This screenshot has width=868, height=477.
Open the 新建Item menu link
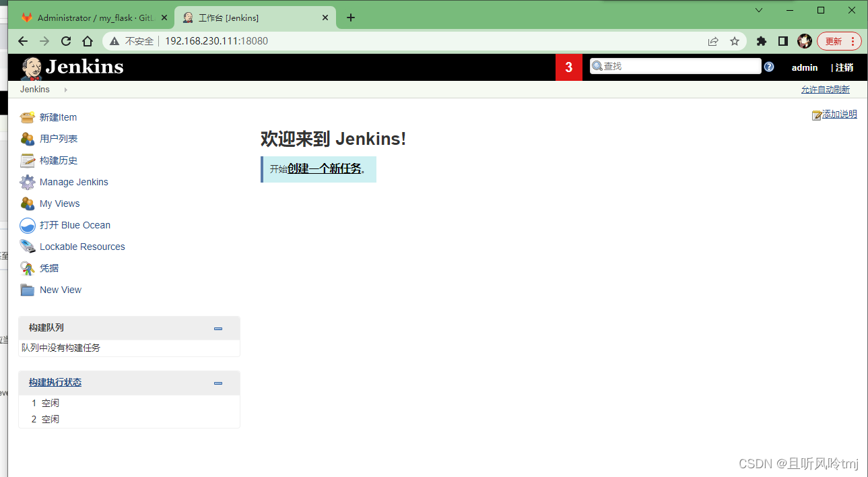[58, 117]
